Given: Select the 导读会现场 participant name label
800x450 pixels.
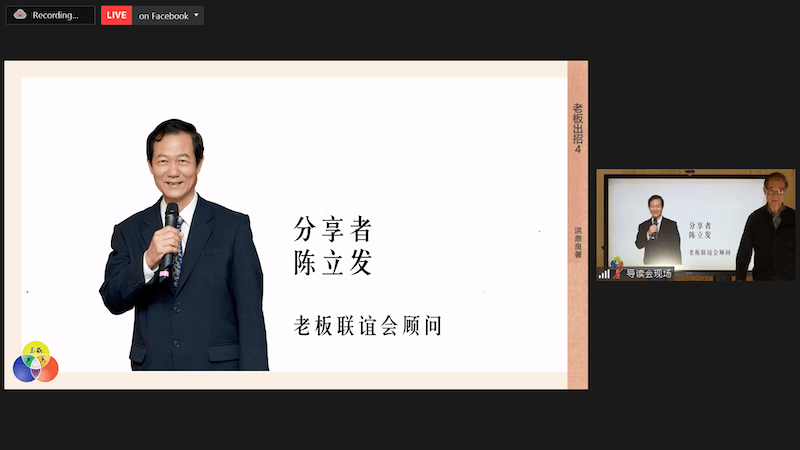Looking at the screenshot, I should 649,273.
